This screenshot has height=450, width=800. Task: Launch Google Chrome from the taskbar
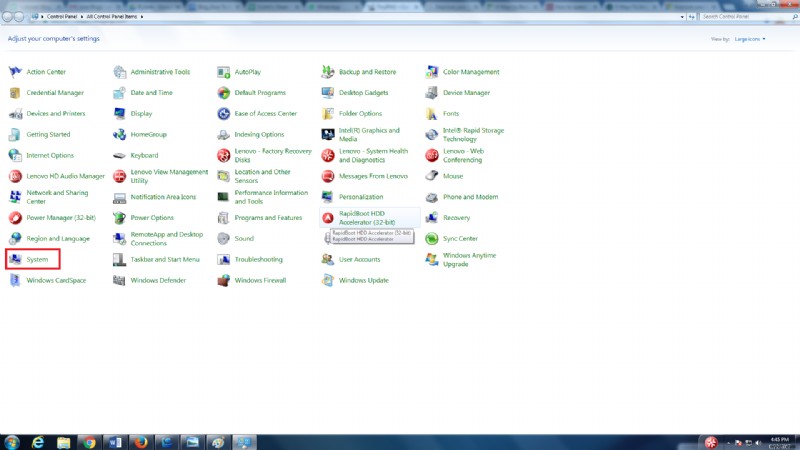pyautogui.click(x=89, y=442)
